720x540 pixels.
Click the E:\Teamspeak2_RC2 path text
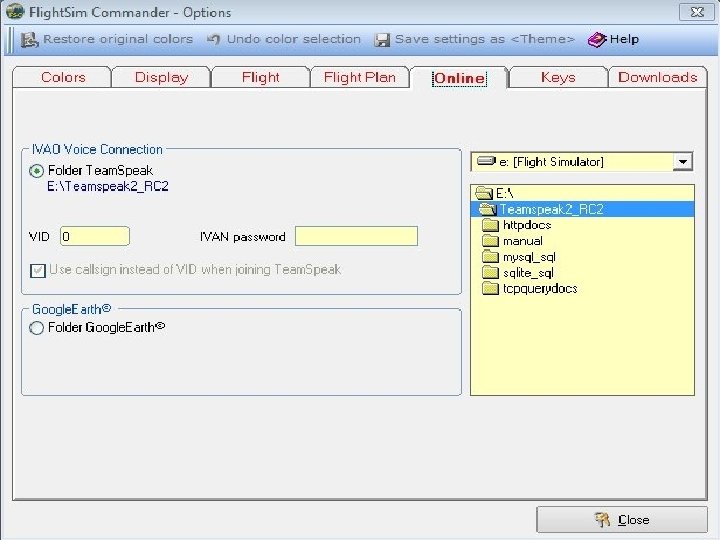[108, 186]
